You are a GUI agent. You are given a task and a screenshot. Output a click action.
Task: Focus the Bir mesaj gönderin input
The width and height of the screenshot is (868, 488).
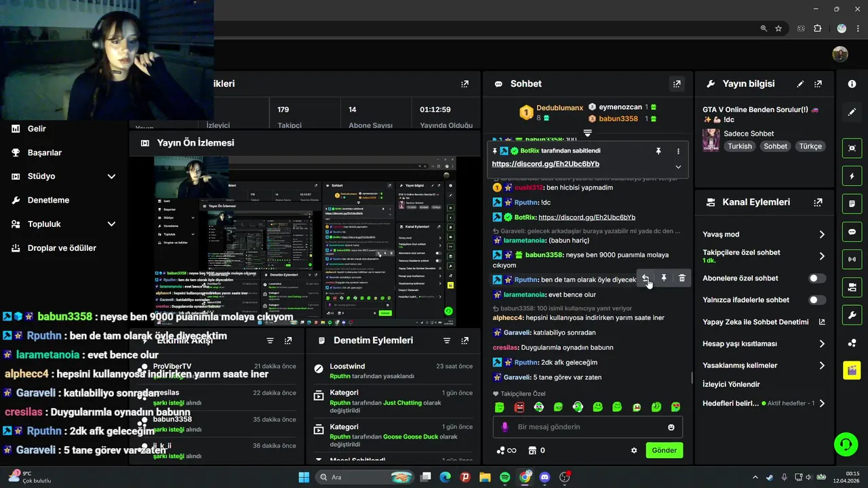[587, 427]
